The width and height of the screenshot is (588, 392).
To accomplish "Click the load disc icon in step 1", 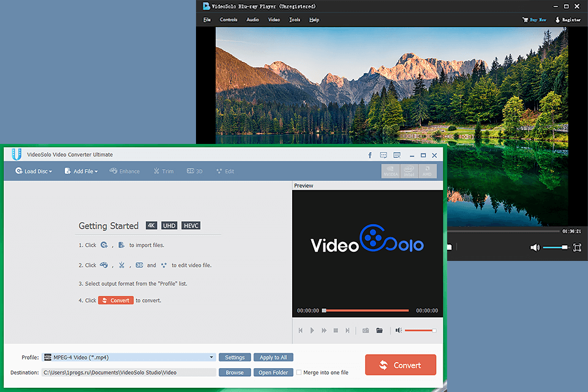I will 104,245.
